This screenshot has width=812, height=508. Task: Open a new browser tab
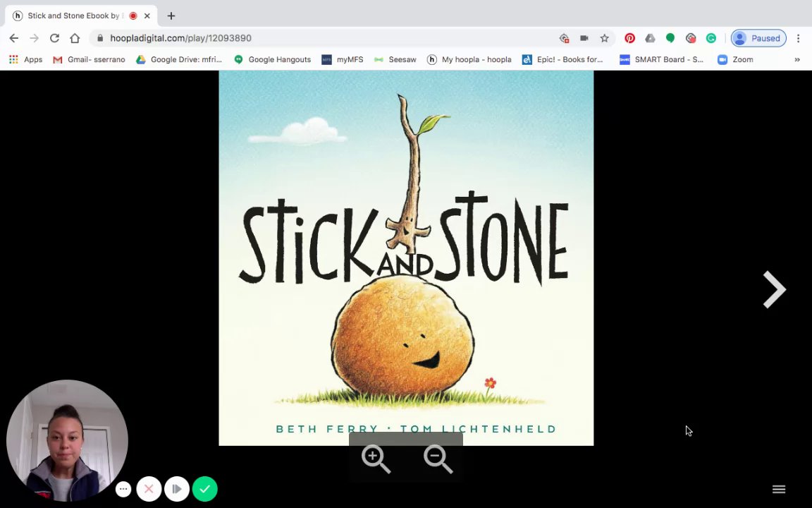point(171,16)
